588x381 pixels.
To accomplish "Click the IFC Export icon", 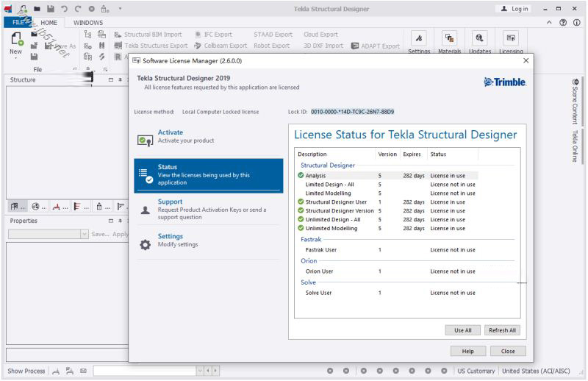I will [x=198, y=35].
